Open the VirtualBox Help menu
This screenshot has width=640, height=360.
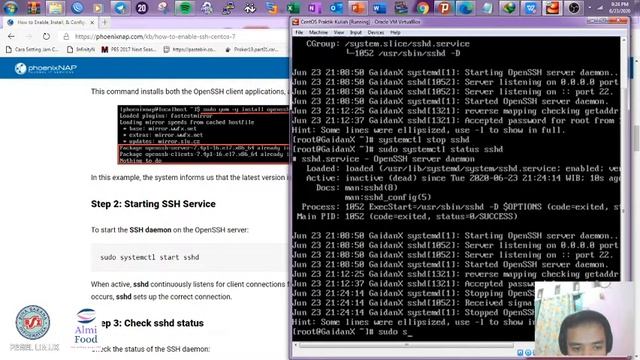(395, 32)
